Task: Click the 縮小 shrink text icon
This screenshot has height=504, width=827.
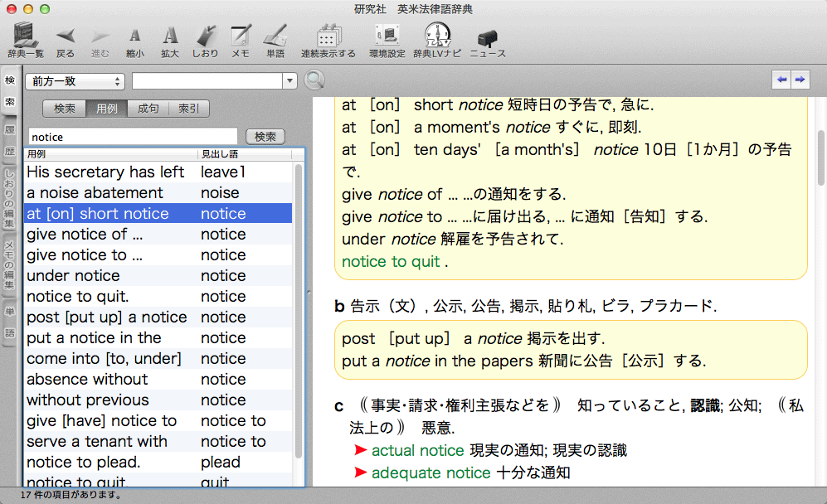Action: (134, 36)
